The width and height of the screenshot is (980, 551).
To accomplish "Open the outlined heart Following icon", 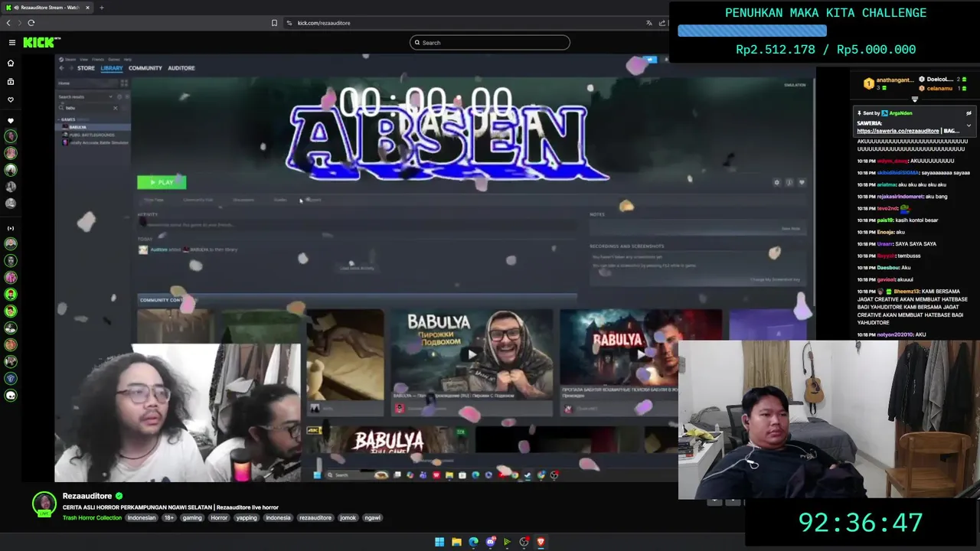I will tap(11, 99).
